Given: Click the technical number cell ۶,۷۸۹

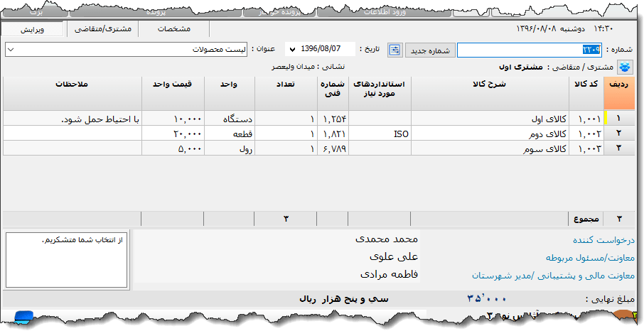Looking at the screenshot, I should (x=333, y=148).
